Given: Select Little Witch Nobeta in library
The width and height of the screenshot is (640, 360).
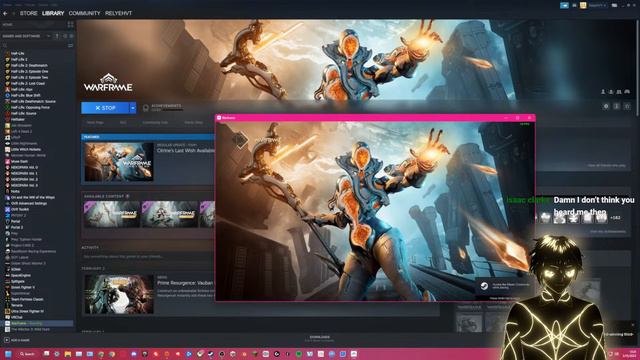Looking at the screenshot, I should (x=26, y=149).
